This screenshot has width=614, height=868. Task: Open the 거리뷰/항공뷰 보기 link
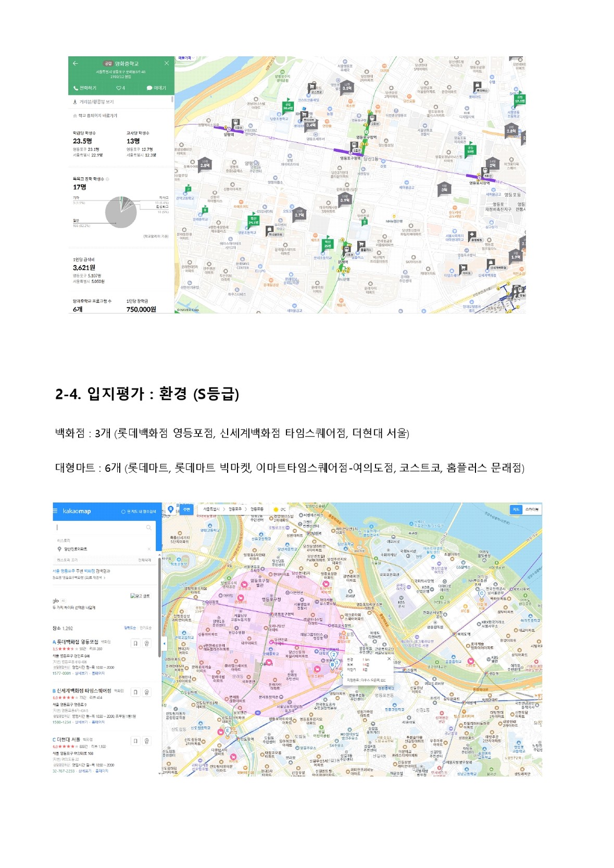93,102
